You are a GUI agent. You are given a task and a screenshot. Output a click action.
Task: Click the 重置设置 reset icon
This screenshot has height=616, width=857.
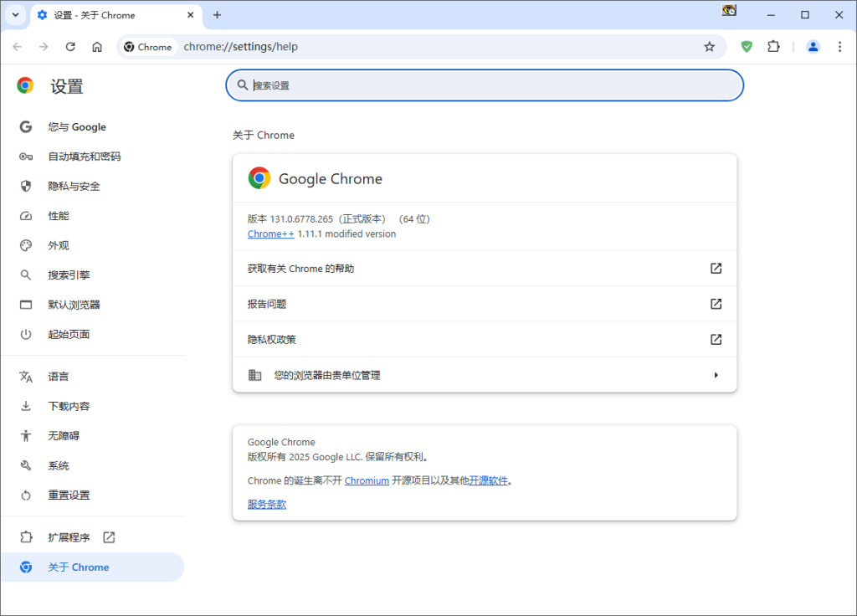(26, 495)
